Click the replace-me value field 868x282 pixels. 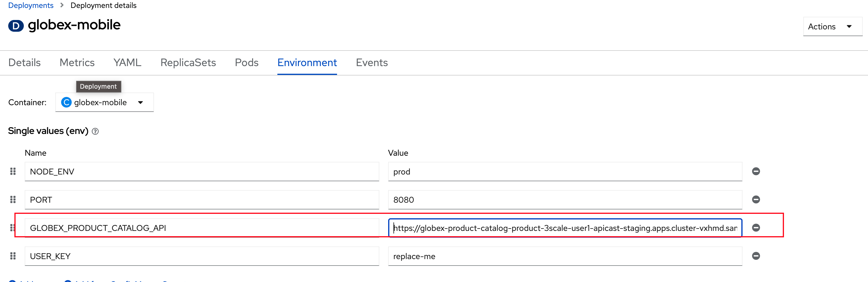coord(565,256)
